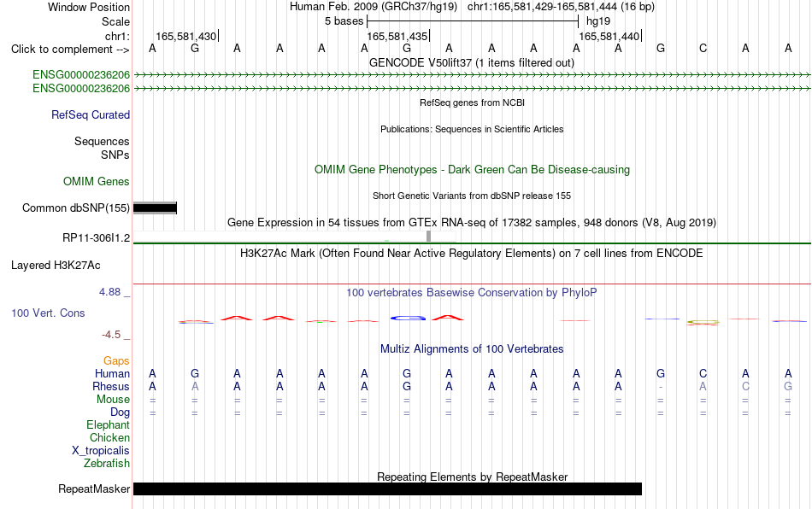Viewport: 812px width, 509px height.
Task: Click X_tropicalis species row label
Action: pyautogui.click(x=101, y=451)
